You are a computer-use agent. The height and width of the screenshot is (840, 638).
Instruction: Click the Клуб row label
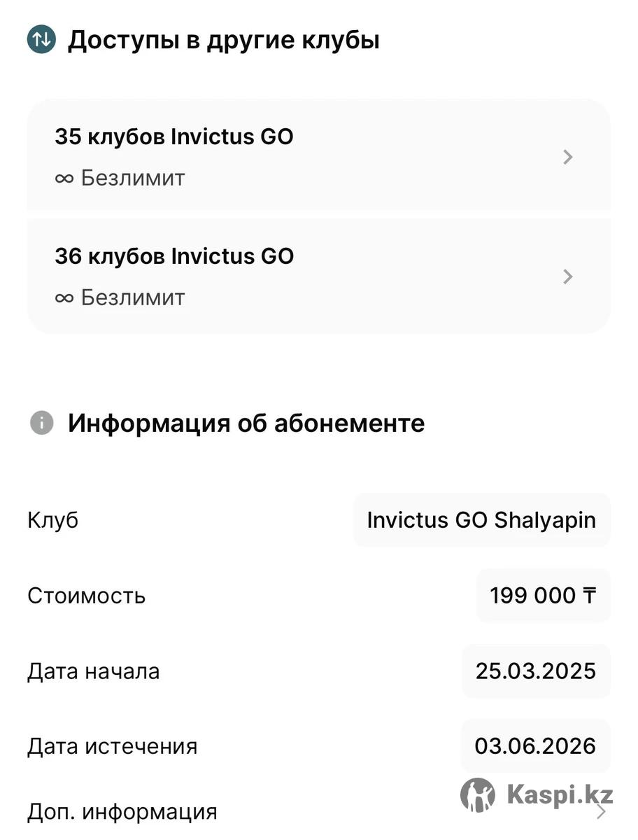pos(53,520)
